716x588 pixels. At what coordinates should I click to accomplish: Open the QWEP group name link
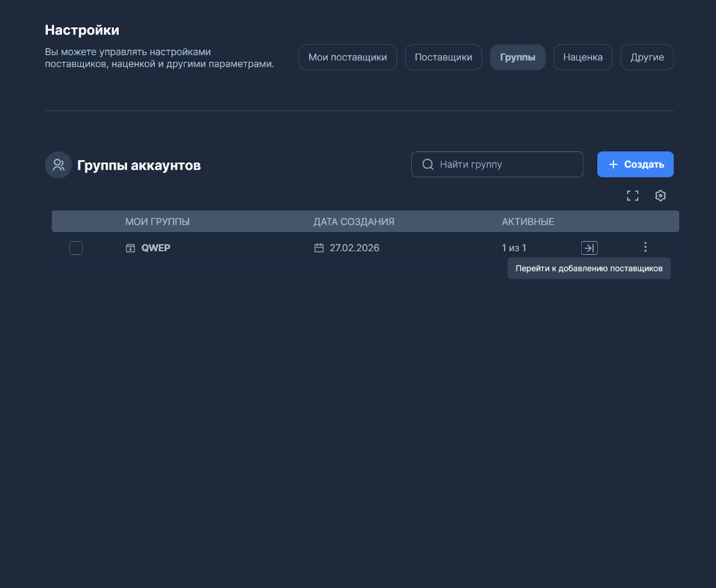tap(156, 247)
